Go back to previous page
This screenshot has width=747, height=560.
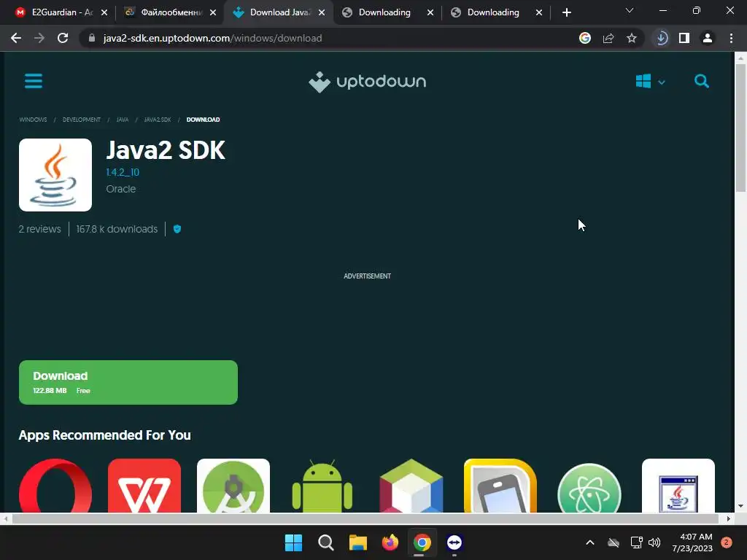[16, 38]
